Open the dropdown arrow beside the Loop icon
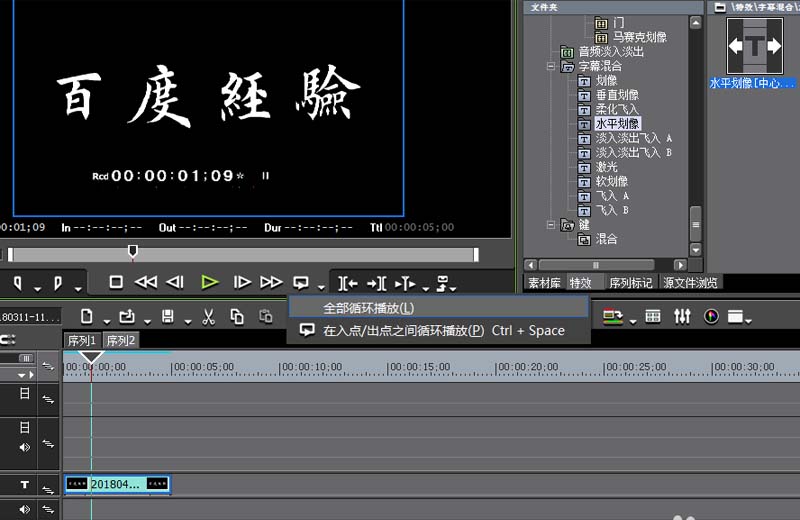Image resolution: width=800 pixels, height=520 pixels. point(321,287)
